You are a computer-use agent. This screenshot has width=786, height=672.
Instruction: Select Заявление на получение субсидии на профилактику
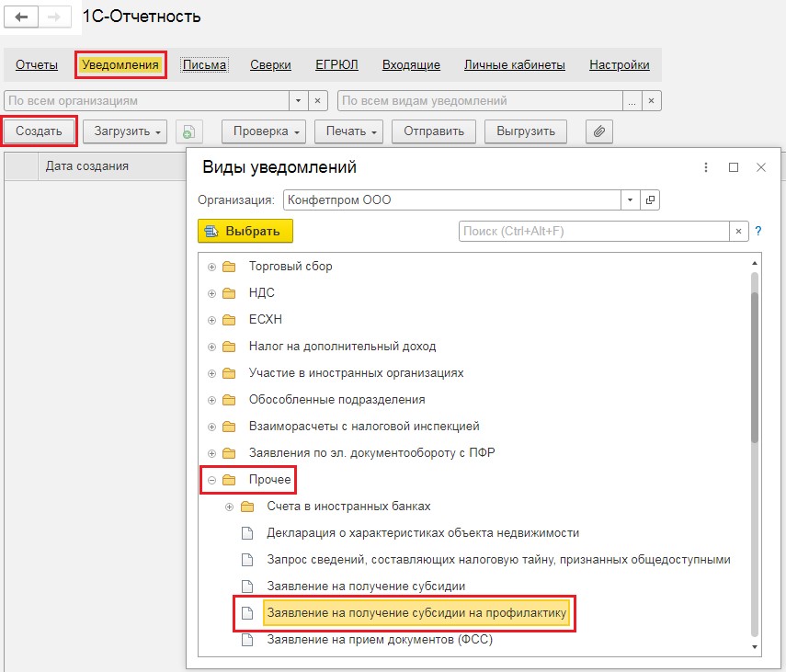[x=416, y=613]
